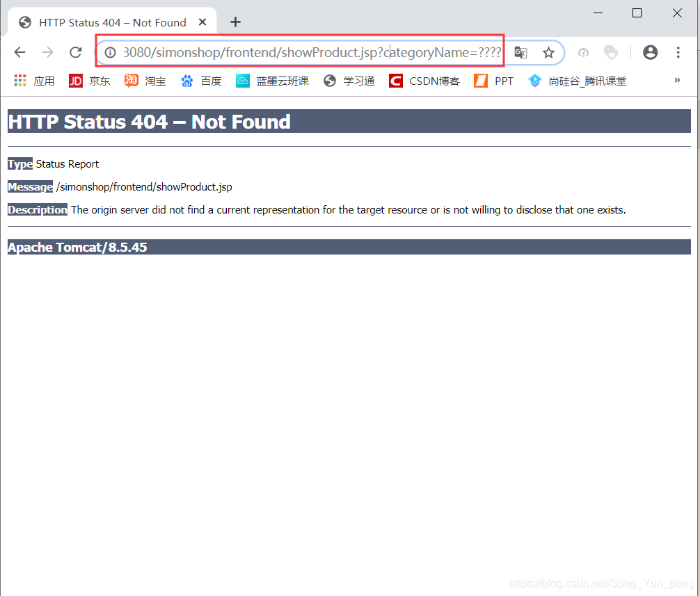Click the Status Report text
The height and width of the screenshot is (596, 700).
tap(67, 164)
